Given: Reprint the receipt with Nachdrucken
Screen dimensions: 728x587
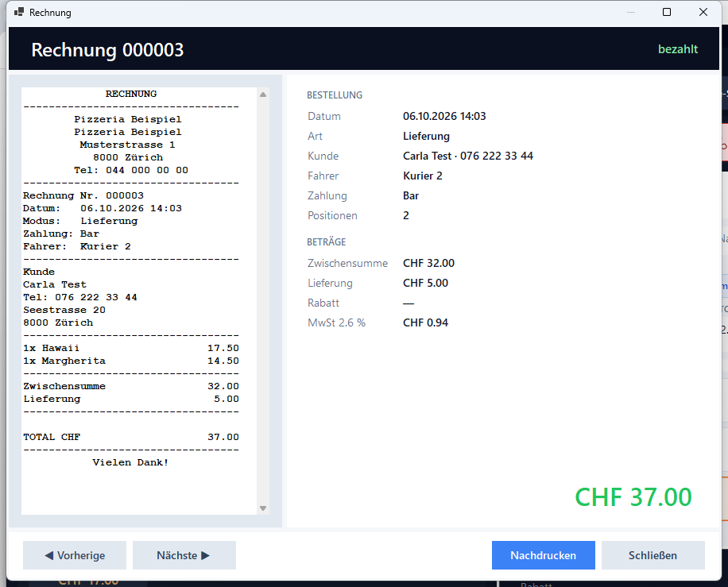Looking at the screenshot, I should (543, 555).
